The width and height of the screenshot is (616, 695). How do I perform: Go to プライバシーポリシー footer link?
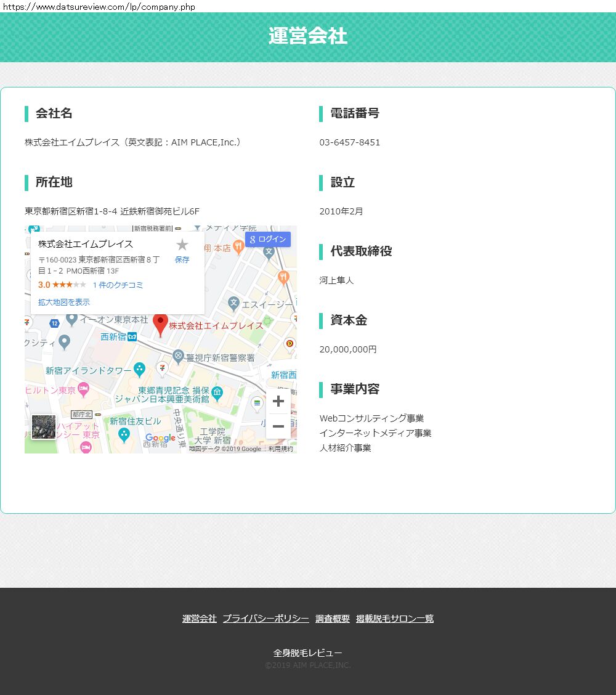265,619
